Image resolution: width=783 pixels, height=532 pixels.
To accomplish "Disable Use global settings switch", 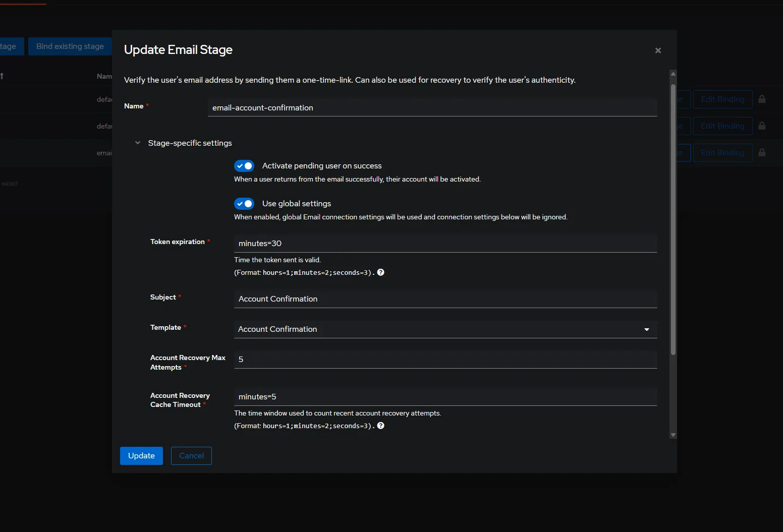I will [x=244, y=204].
